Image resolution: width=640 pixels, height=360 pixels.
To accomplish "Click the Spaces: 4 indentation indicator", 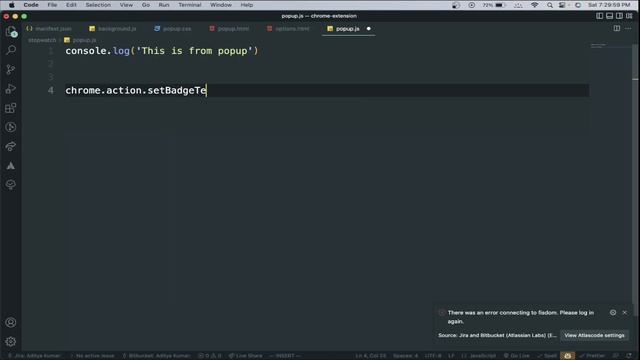I will pyautogui.click(x=405, y=356).
